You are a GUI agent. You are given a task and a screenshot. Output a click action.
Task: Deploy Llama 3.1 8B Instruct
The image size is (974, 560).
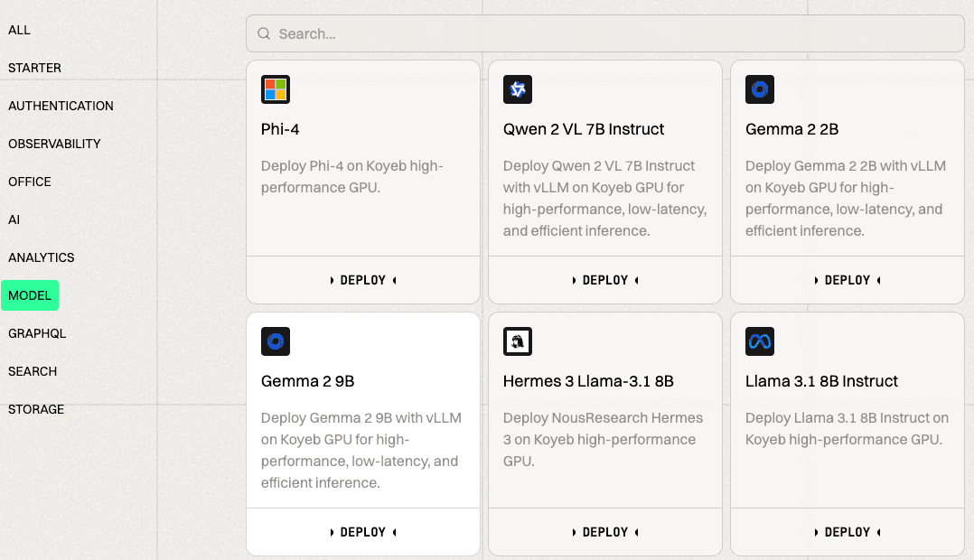[x=847, y=532]
